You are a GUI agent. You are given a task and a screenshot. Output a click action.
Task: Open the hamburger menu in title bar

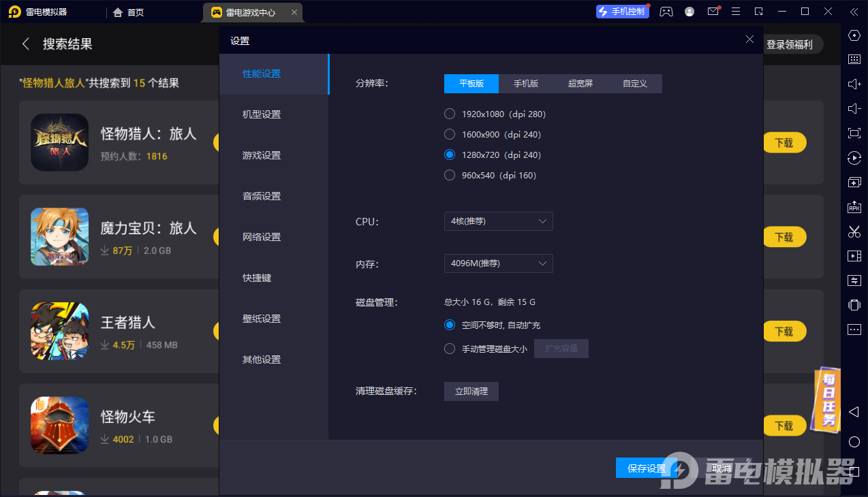(736, 12)
